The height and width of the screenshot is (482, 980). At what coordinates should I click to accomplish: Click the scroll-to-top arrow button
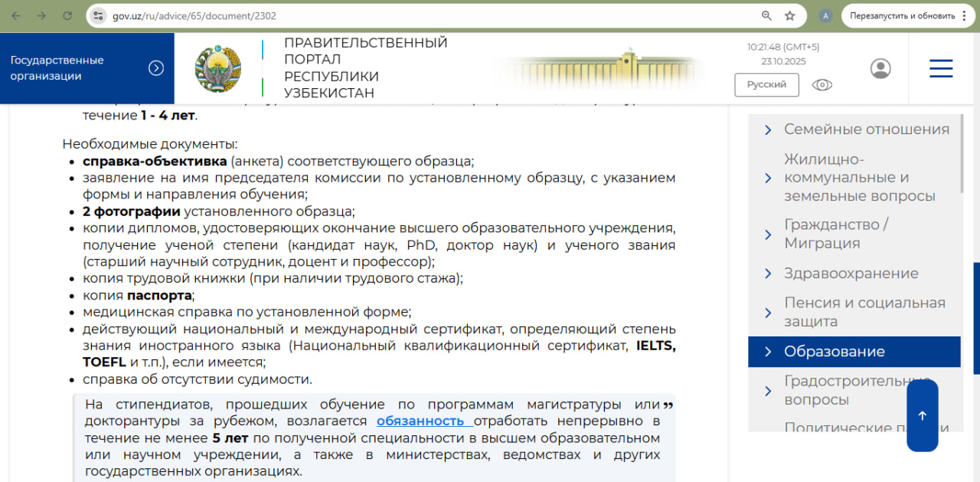(922, 415)
